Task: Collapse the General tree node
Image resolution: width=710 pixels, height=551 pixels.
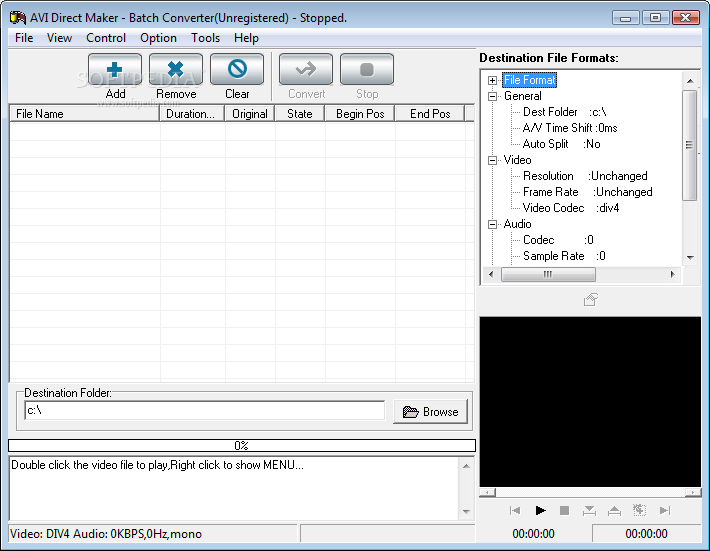Action: (x=492, y=96)
